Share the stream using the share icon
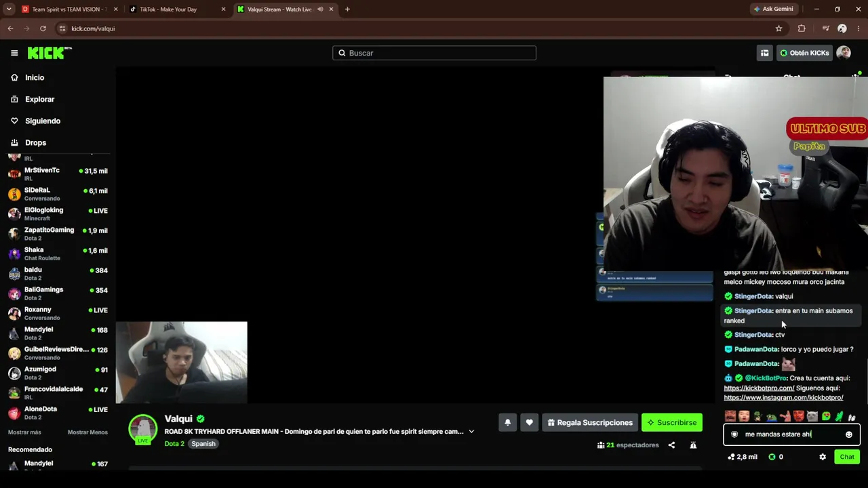Viewport: 868px width, 488px height. pos(671,445)
